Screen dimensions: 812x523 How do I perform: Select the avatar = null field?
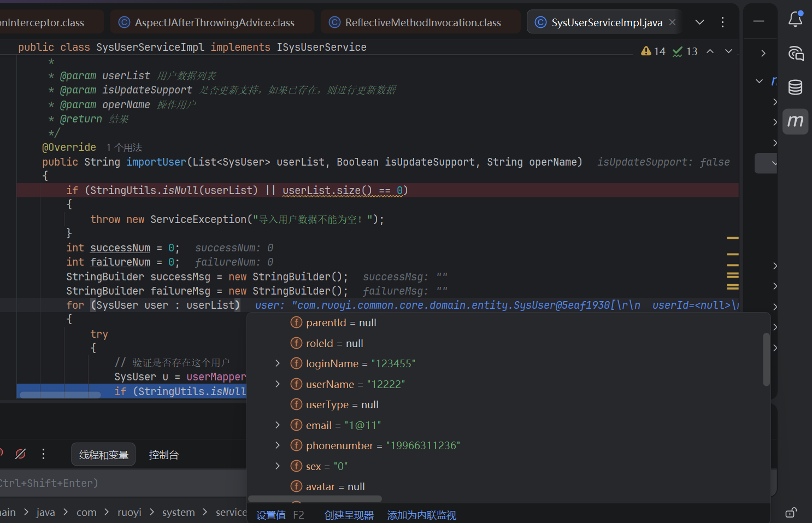(327, 486)
